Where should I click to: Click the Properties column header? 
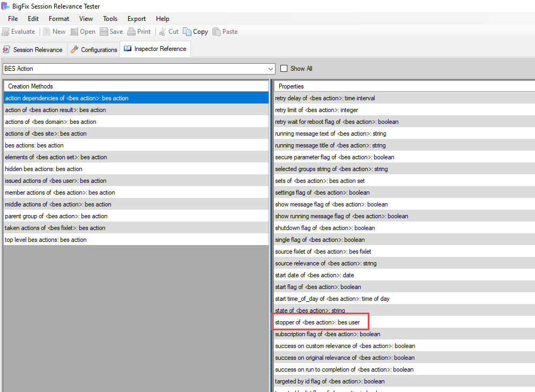[x=405, y=86]
